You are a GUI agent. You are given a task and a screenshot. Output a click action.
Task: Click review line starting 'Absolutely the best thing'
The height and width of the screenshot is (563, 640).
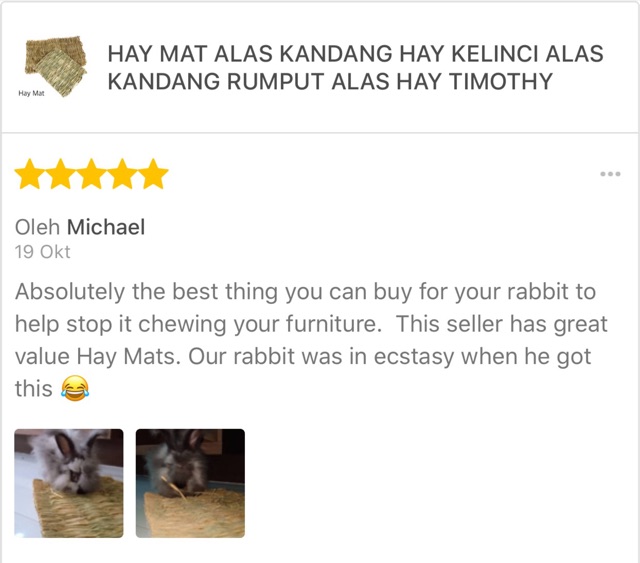click(305, 292)
